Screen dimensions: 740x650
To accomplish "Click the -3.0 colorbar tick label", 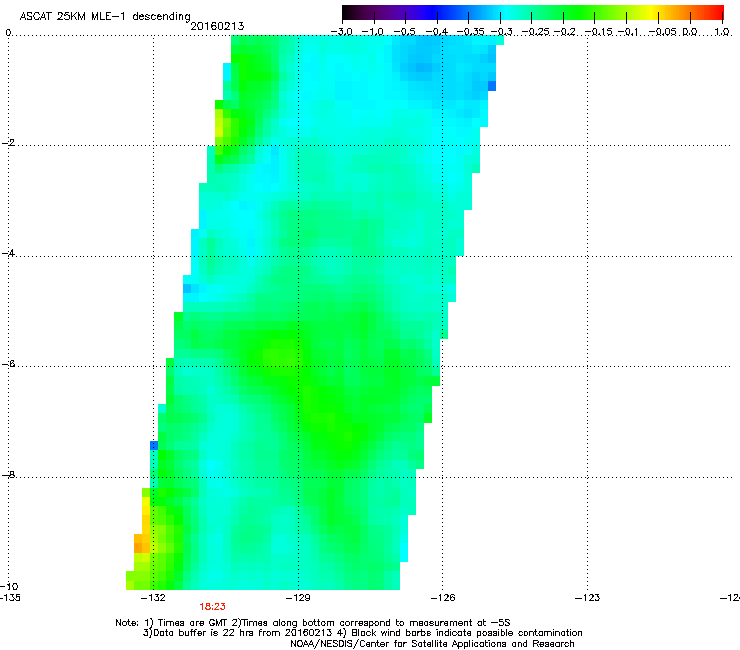I will 341,32.
